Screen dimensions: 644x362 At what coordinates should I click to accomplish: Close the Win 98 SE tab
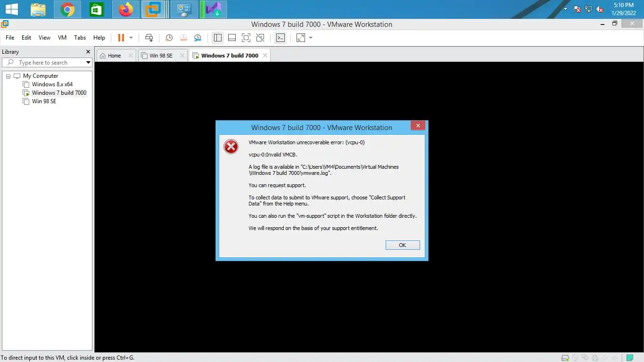tap(182, 56)
